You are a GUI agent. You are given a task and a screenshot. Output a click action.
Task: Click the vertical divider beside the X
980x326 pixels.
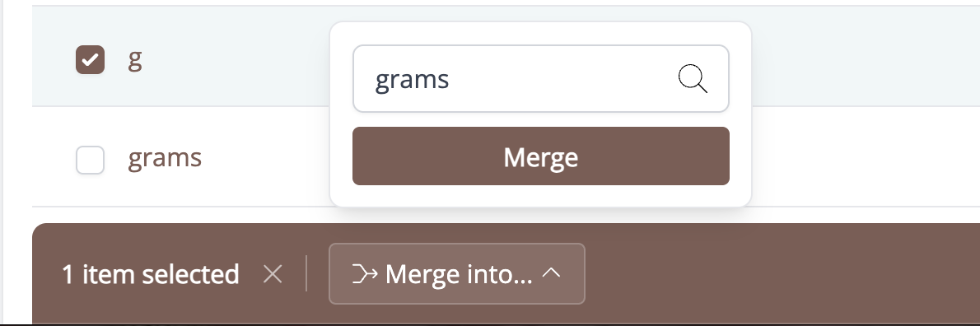pyautogui.click(x=306, y=273)
